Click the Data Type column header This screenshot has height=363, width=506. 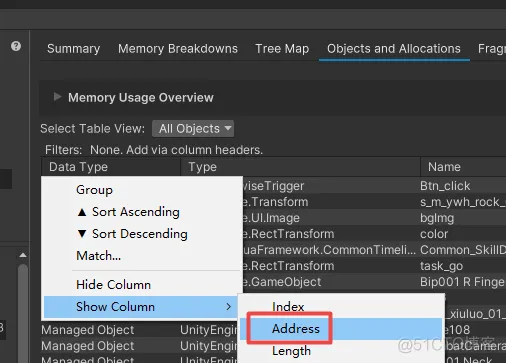coord(111,167)
